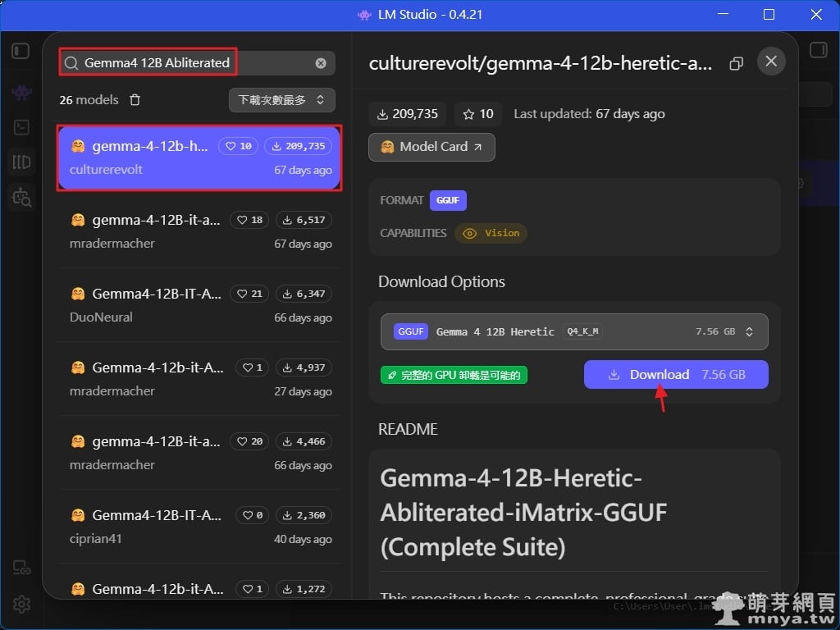Open the Developer terminal sidebar icon
The width and height of the screenshot is (840, 630).
[21, 127]
